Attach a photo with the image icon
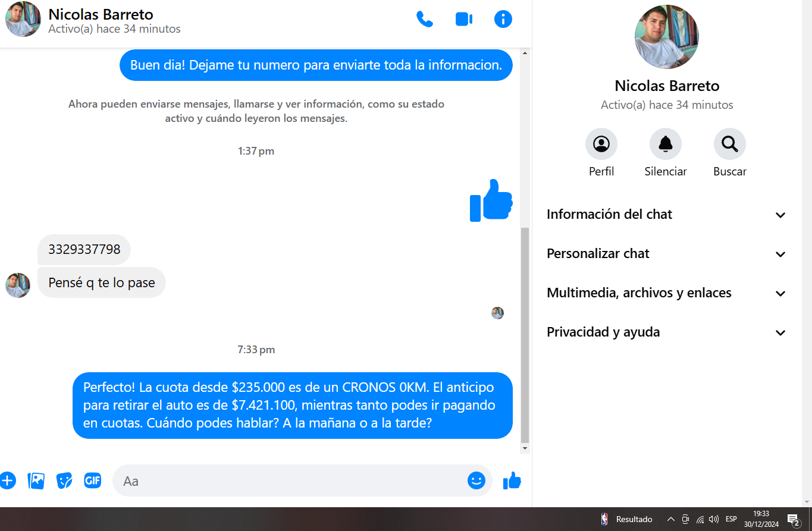Image resolution: width=812 pixels, height=531 pixels. [36, 480]
